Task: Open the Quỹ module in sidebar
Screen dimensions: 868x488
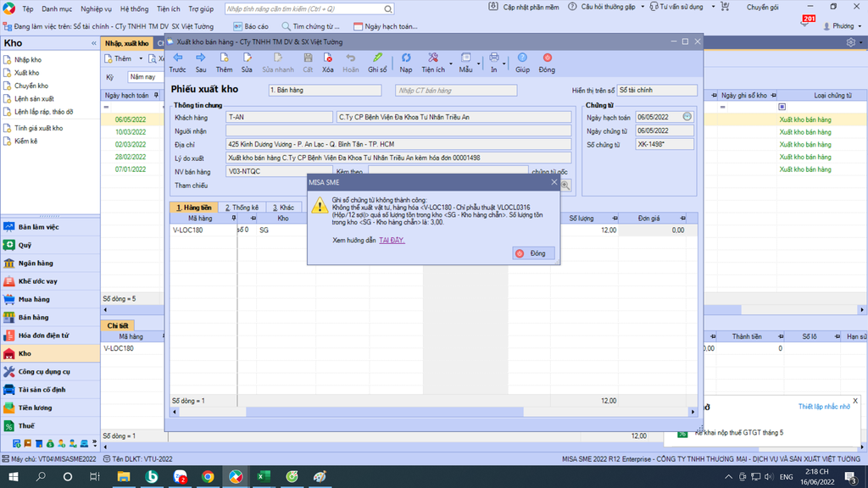Action: click(x=50, y=245)
